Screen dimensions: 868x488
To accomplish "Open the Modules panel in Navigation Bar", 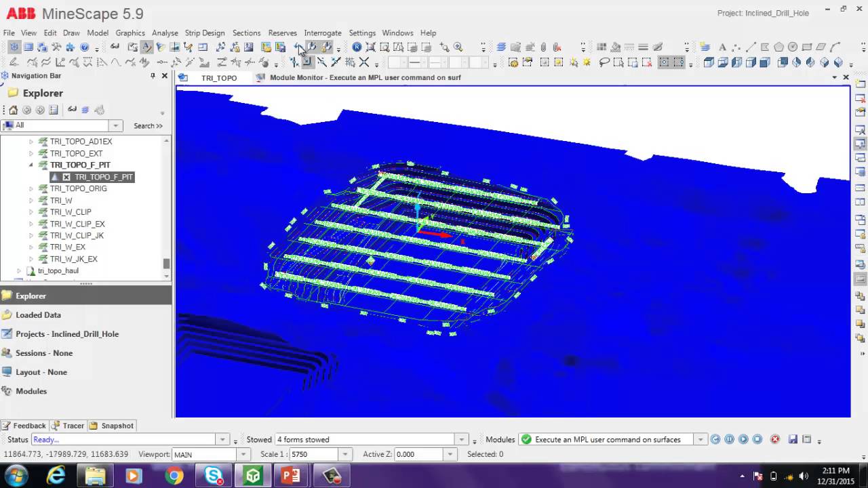I will point(85,391).
